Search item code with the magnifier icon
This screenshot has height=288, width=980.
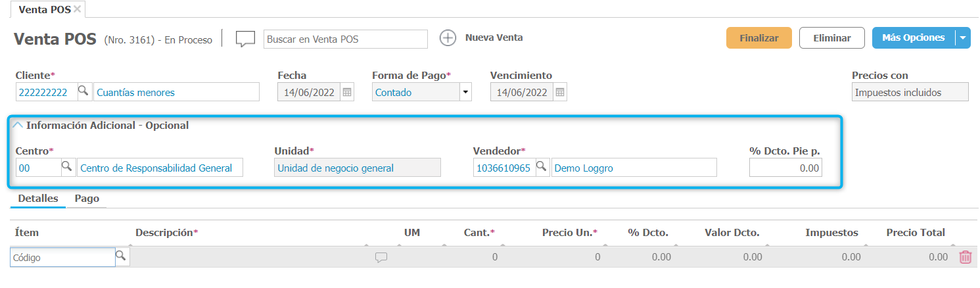point(122,256)
